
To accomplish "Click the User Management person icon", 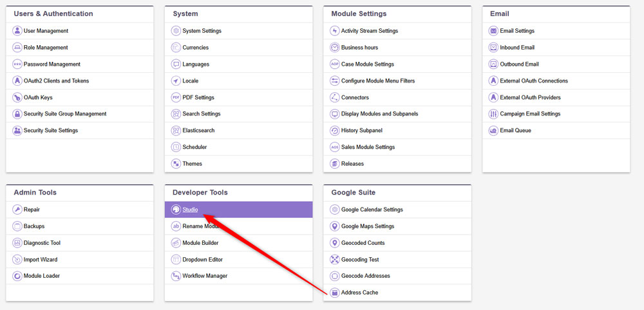I will (x=17, y=31).
